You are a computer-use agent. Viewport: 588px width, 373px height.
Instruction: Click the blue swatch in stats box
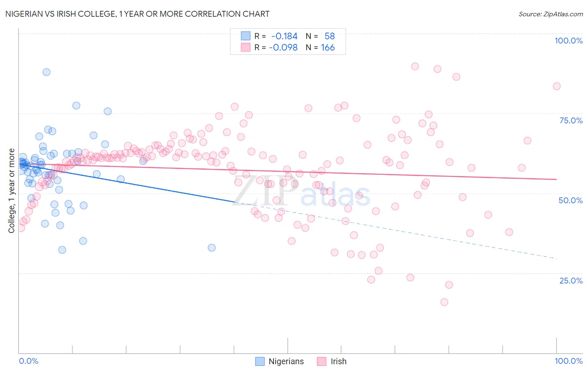coord(245,36)
